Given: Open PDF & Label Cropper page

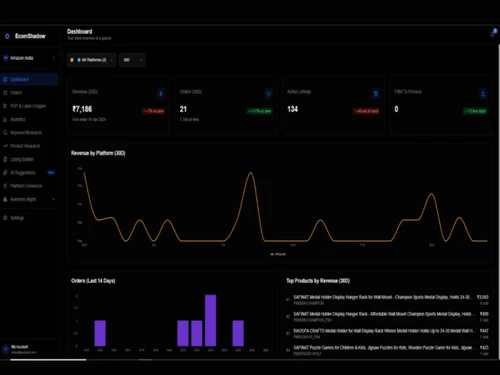Looking at the screenshot, I should pyautogui.click(x=29, y=106).
